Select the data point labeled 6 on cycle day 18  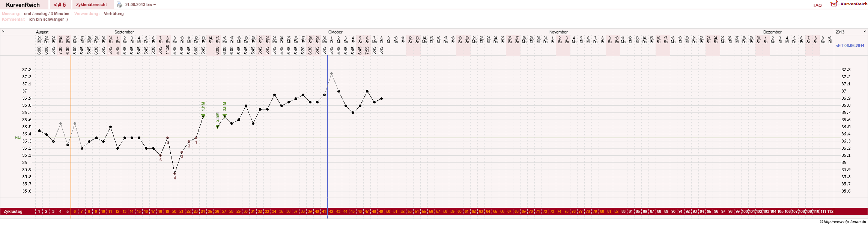160,155
